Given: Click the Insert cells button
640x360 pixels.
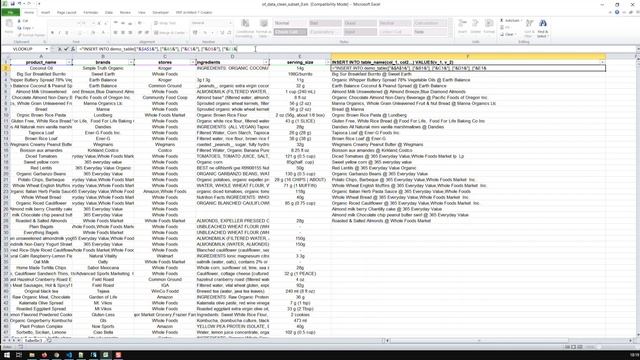Looking at the screenshot, I should coord(462,26).
